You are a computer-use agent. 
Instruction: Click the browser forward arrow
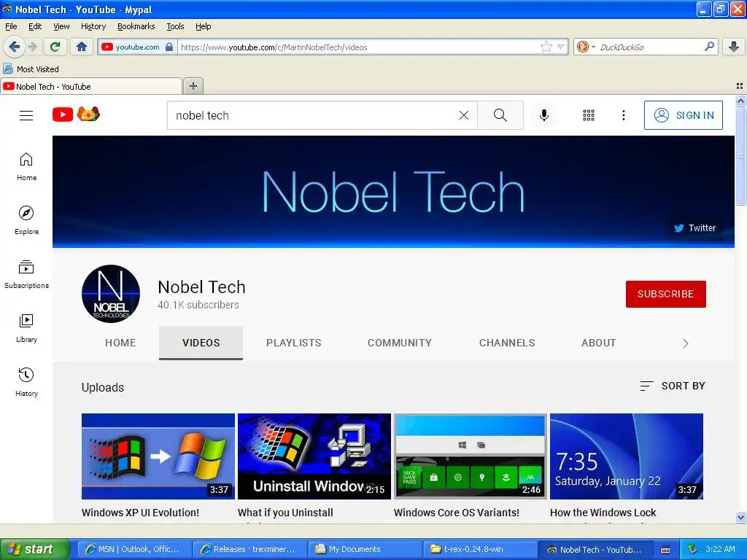tap(32, 47)
